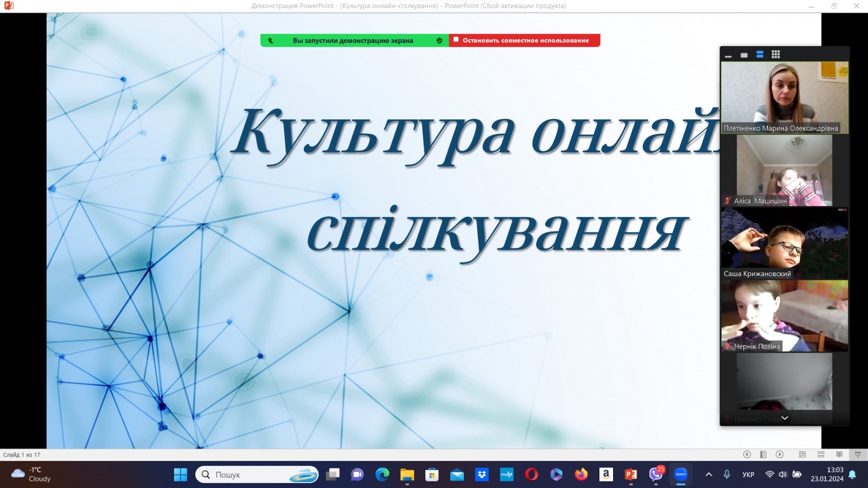Open the purple Chat app in taskbar
This screenshot has height=488, width=868.
[x=357, y=474]
